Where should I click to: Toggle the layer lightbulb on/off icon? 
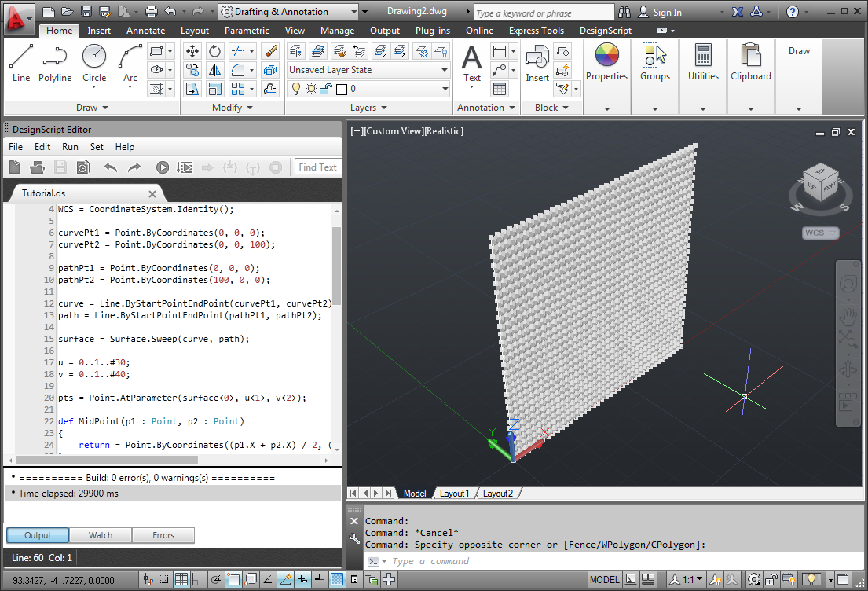pos(297,90)
